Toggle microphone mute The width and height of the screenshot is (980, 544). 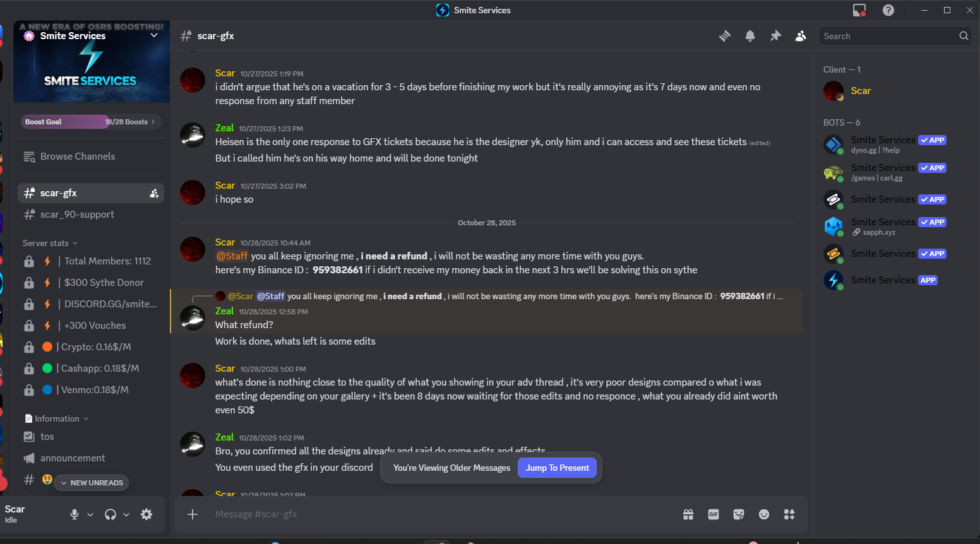[75, 514]
